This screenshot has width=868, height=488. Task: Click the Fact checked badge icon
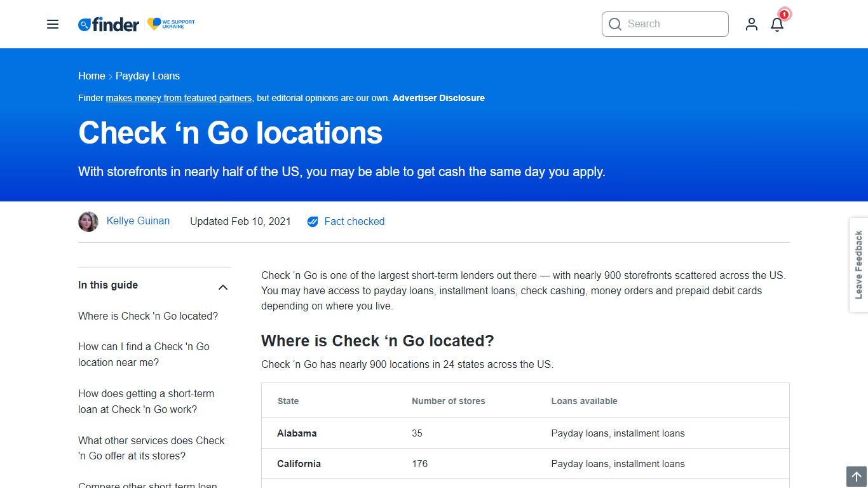click(313, 222)
